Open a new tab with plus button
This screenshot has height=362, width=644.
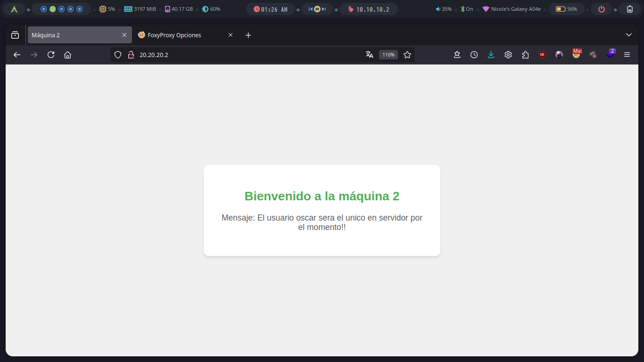248,35
